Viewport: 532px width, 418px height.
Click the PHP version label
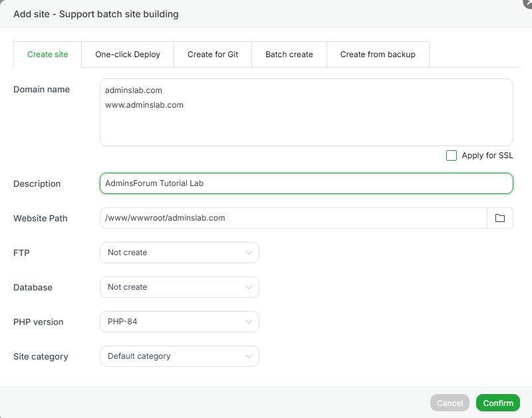coord(39,322)
